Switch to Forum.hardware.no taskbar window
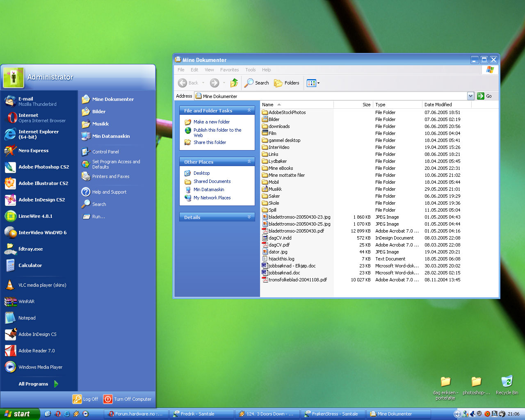 136,414
